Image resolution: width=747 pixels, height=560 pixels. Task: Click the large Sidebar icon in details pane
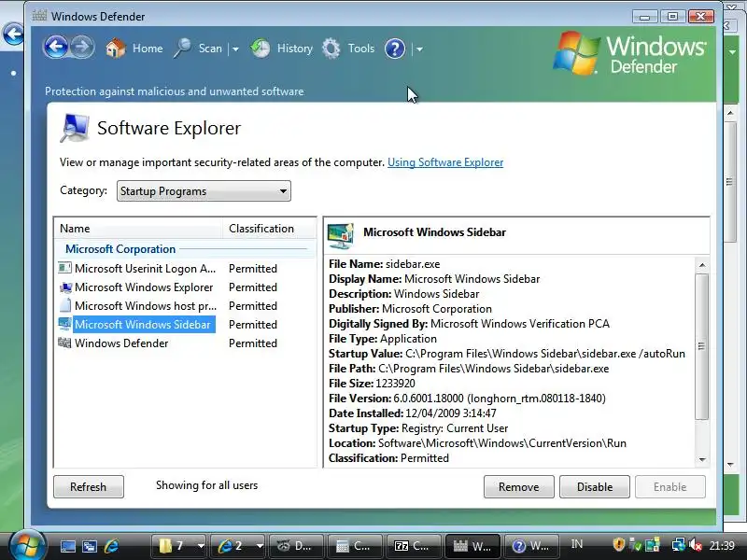click(341, 236)
